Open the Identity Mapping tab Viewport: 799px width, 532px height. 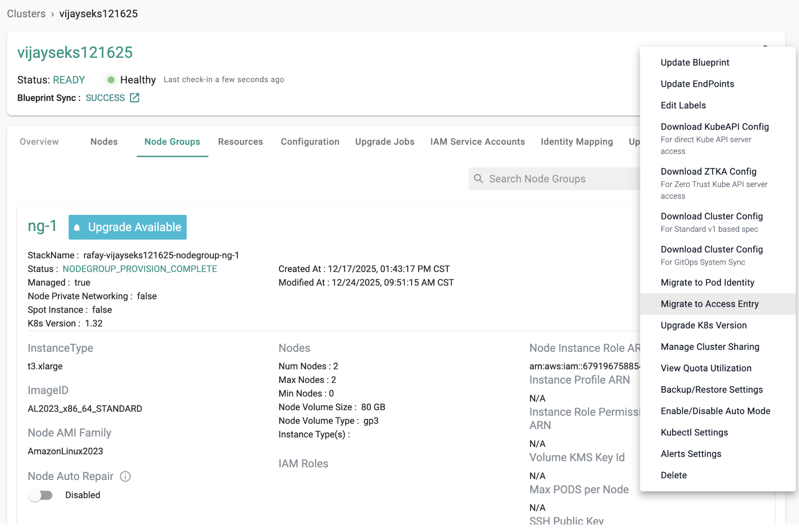pos(576,142)
